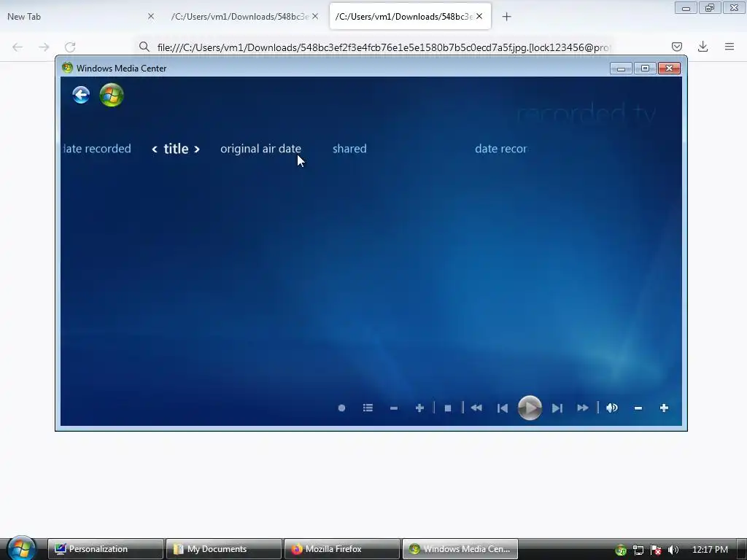747x560 pixels.
Task: Skip forward to next track
Action: pyautogui.click(x=557, y=408)
